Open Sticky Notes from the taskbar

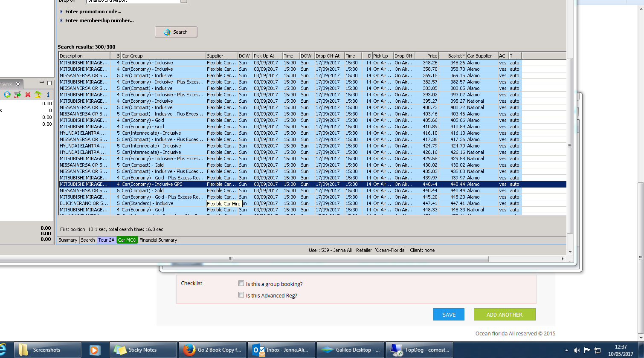tap(143, 350)
